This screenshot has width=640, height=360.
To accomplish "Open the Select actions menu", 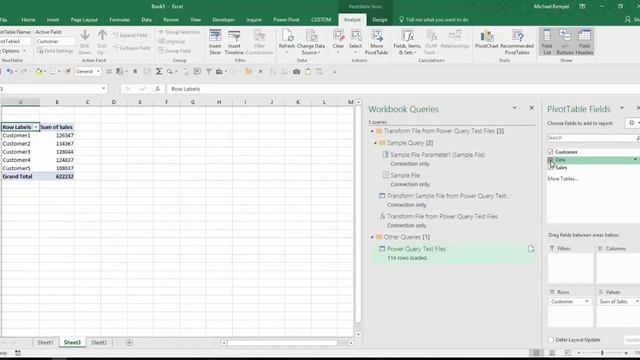I will click(356, 42).
